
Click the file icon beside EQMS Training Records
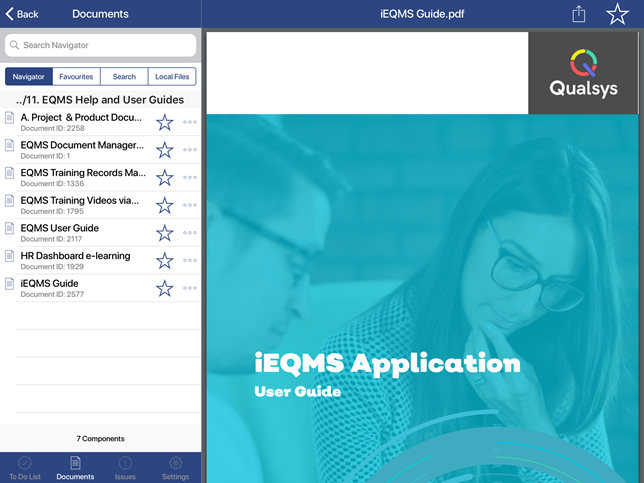click(x=9, y=173)
